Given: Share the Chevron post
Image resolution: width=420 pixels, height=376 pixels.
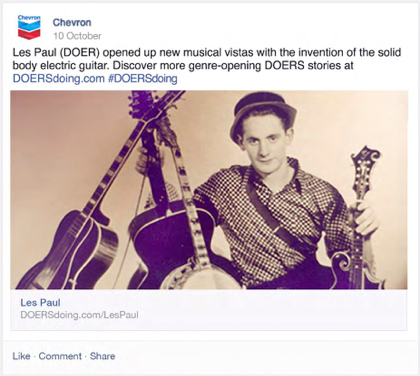Looking at the screenshot, I should point(102,356).
